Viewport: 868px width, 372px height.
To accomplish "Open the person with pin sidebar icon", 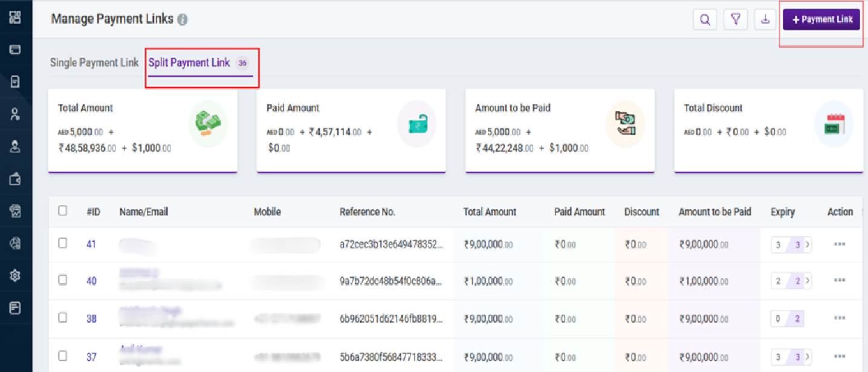I will tap(15, 114).
